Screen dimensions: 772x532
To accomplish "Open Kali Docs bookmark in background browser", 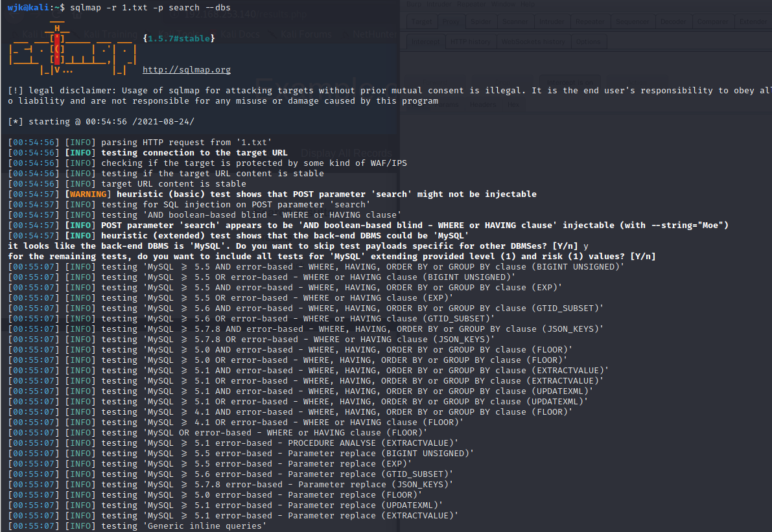I will 240,34.
